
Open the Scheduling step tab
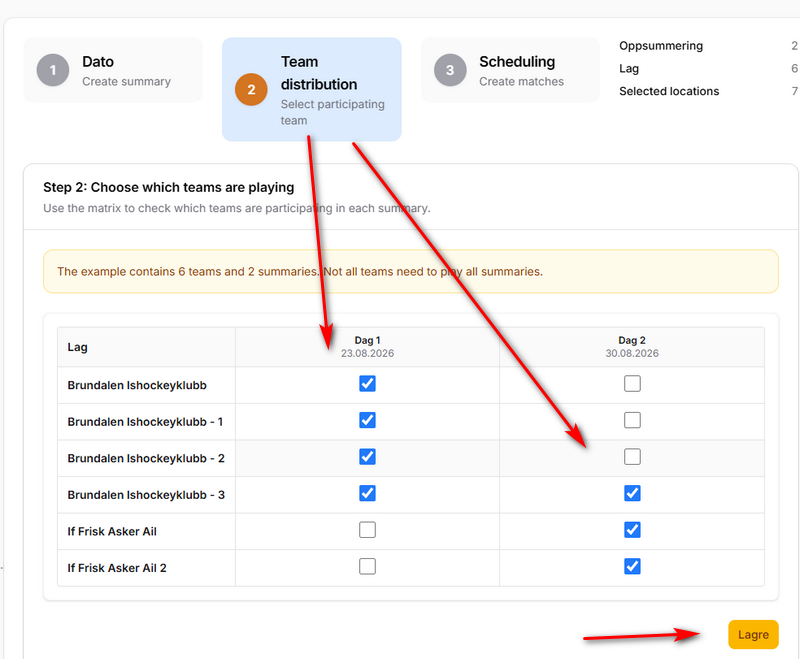tap(510, 70)
